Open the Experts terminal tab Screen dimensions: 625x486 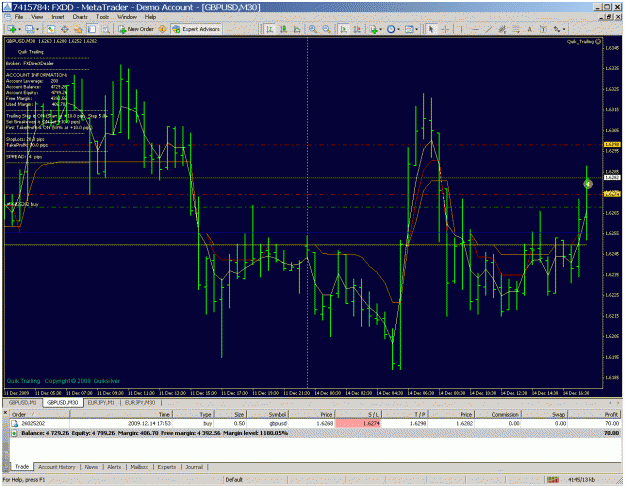tap(167, 467)
